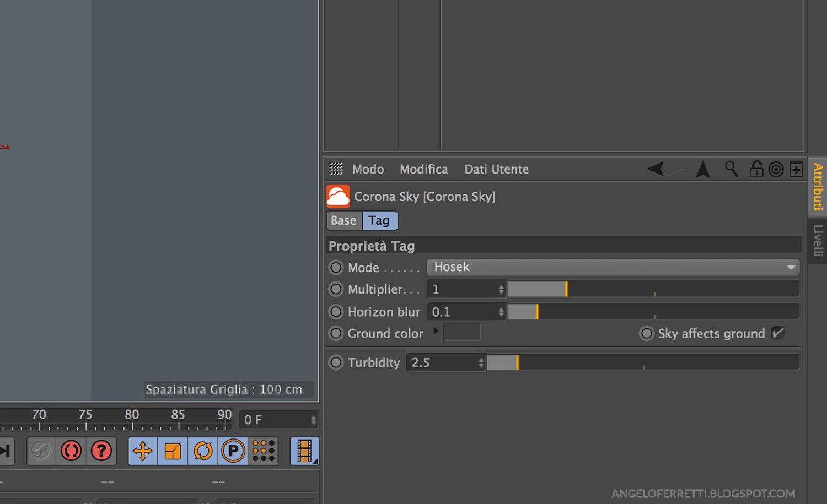Viewport: 827px width, 504px height.
Task: Open the Modifica menu
Action: [x=423, y=169]
